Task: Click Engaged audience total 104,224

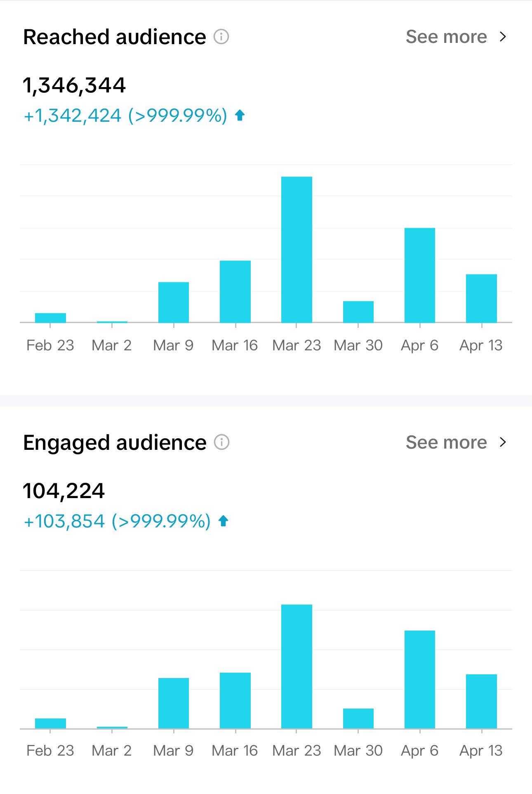Action: pyautogui.click(x=64, y=491)
